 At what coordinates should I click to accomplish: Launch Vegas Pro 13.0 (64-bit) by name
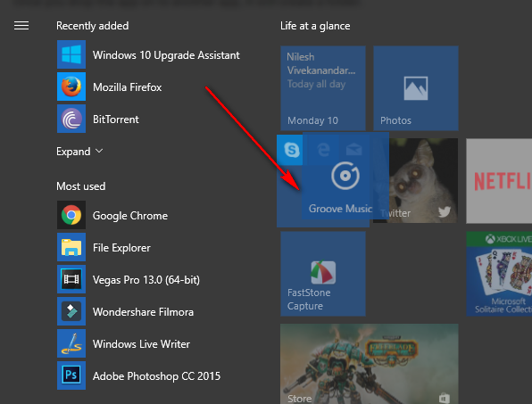(146, 280)
